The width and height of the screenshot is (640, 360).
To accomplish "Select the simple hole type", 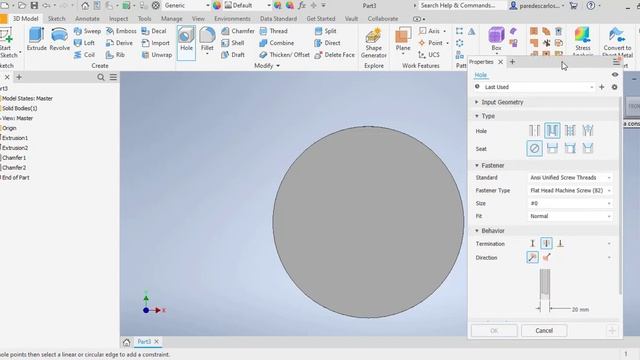I will click(534, 131).
